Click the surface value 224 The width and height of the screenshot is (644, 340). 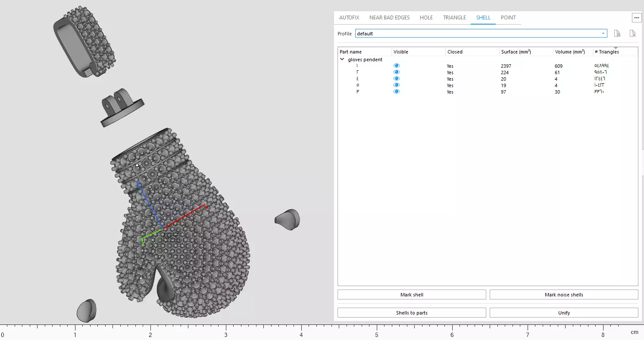pos(505,72)
